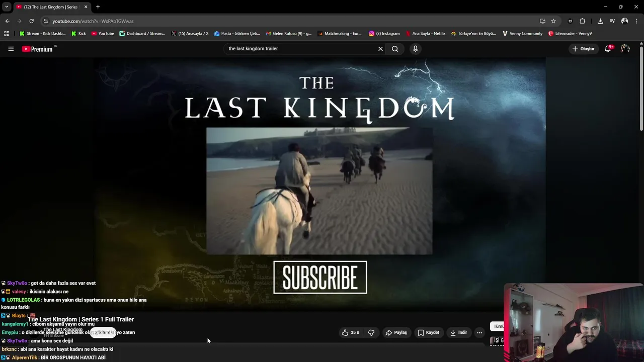Image resolution: width=644 pixels, height=362 pixels.
Task: Expand the tab search dropdown
Action: [x=7, y=7]
